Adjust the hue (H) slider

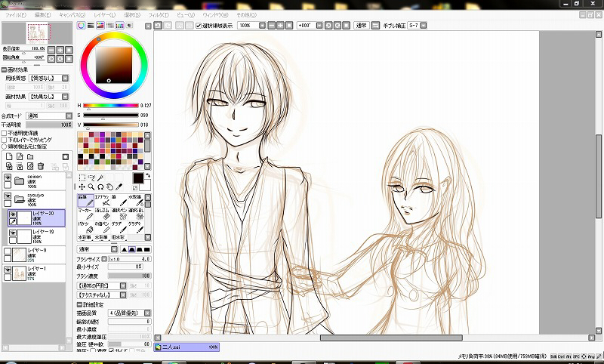coord(110,105)
